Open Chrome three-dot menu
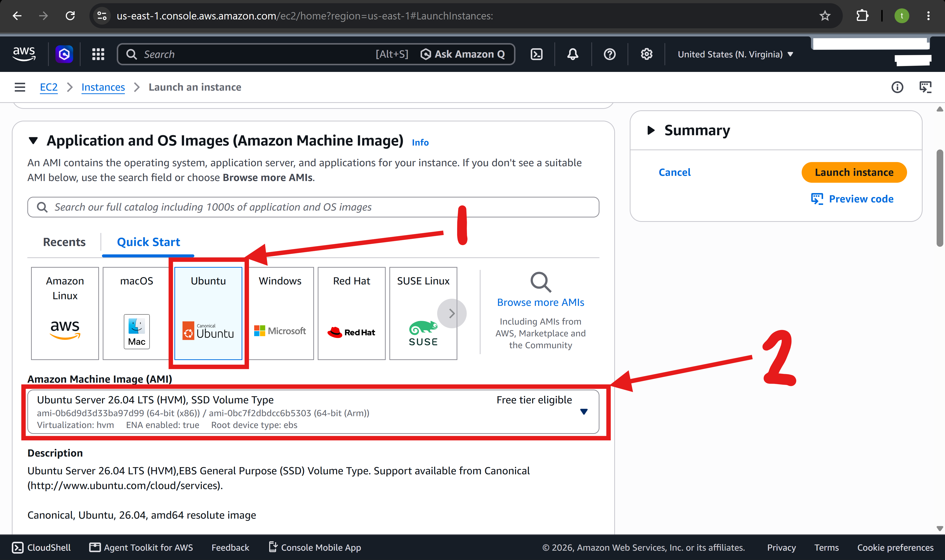Screen dimensions: 945x560 [x=928, y=16]
